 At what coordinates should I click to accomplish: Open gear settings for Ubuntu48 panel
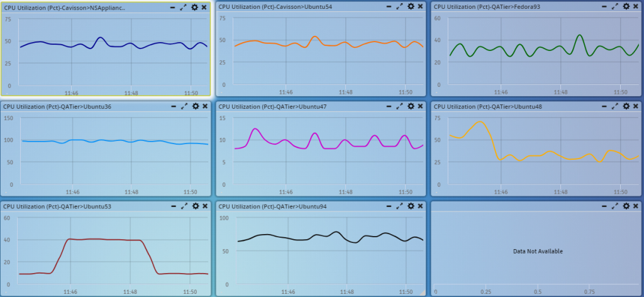[x=626, y=106]
